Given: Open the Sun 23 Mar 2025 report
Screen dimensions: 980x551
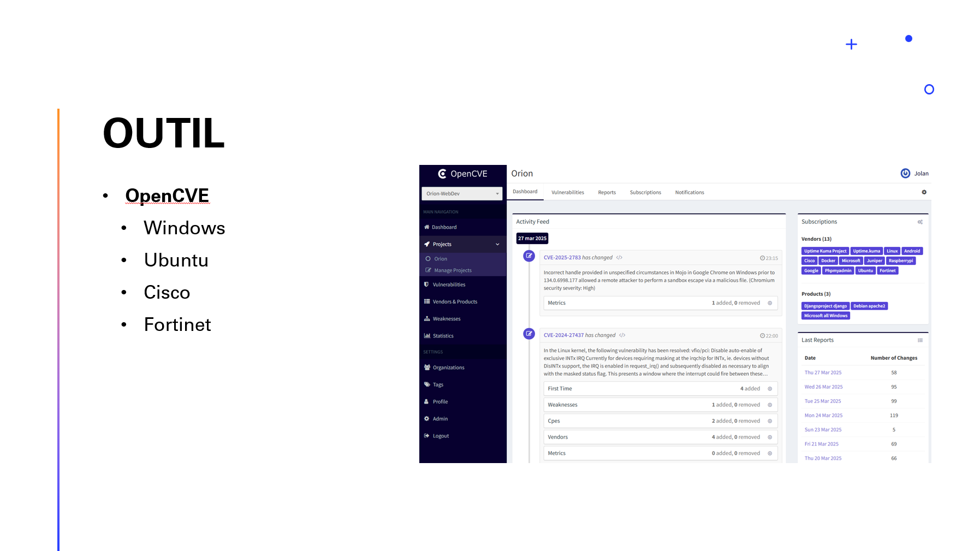Looking at the screenshot, I should 823,430.
